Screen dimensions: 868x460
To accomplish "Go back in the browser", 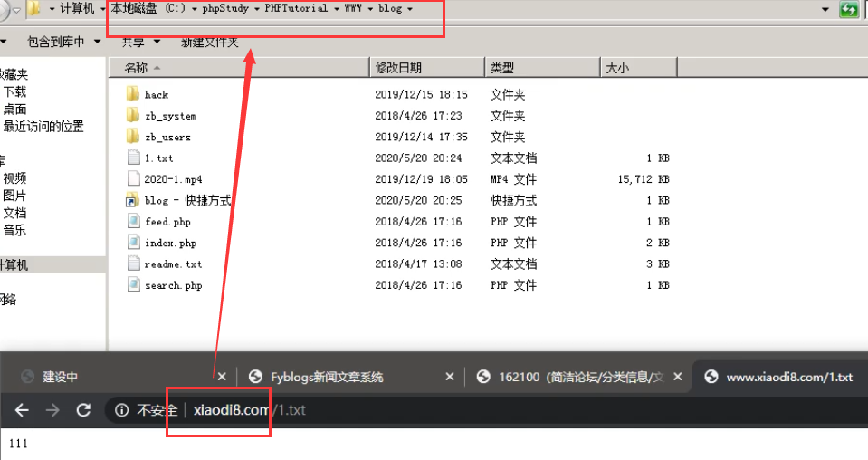I will pyautogui.click(x=22, y=410).
